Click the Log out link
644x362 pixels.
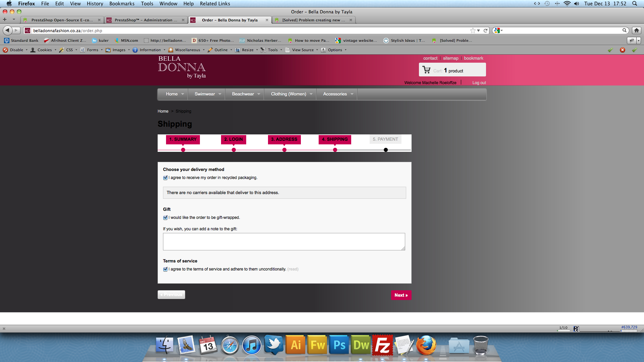479,83
